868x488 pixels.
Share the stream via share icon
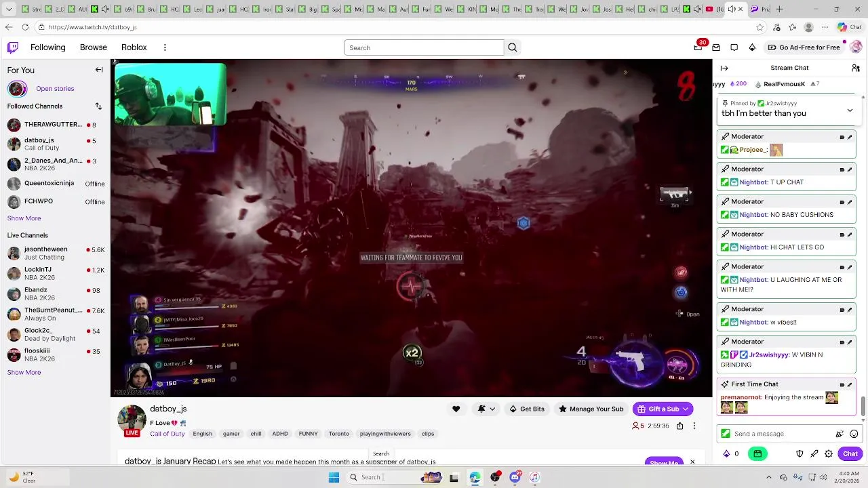(679, 426)
